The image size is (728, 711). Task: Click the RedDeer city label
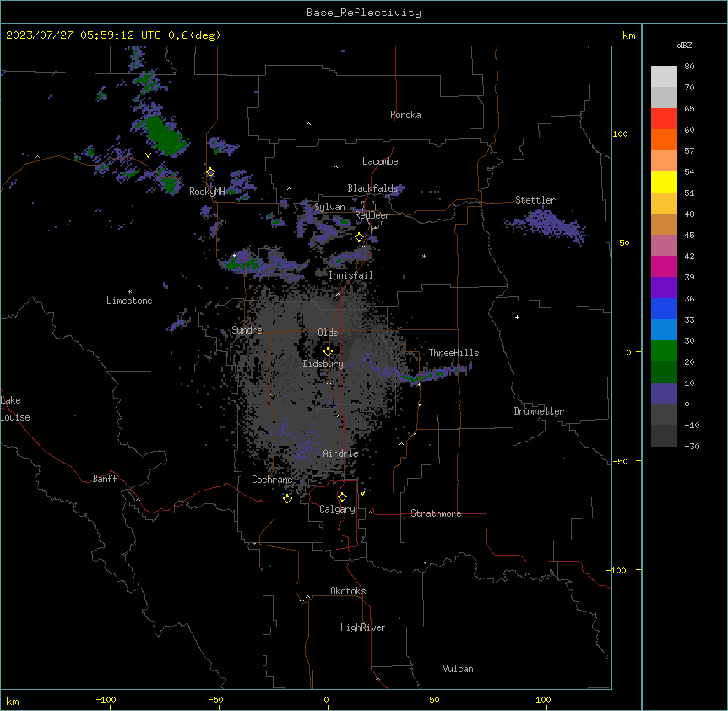tap(372, 215)
